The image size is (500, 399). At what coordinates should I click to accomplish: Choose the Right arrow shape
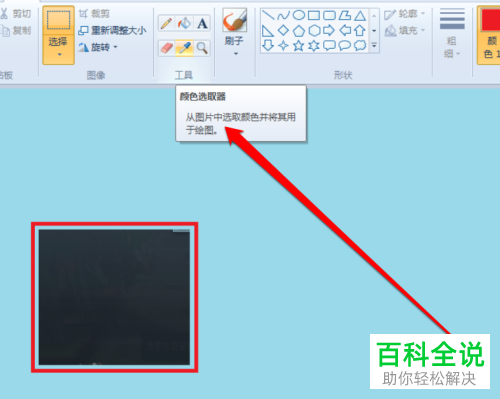(x=329, y=31)
